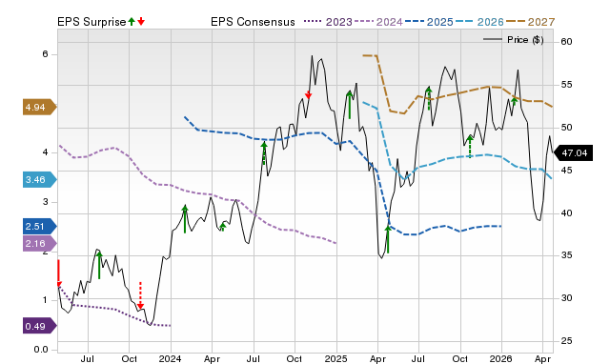Click the 2.16 value tag for 2024

pyautogui.click(x=40, y=244)
